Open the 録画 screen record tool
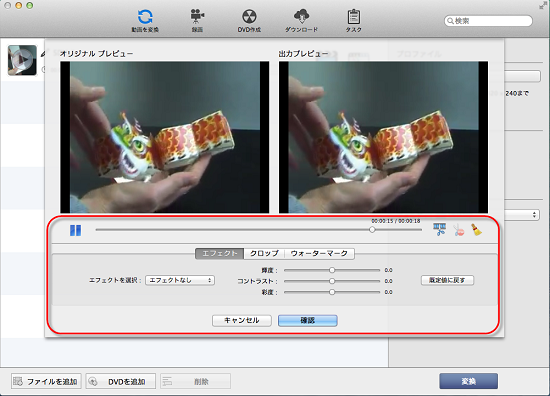 tap(197, 21)
